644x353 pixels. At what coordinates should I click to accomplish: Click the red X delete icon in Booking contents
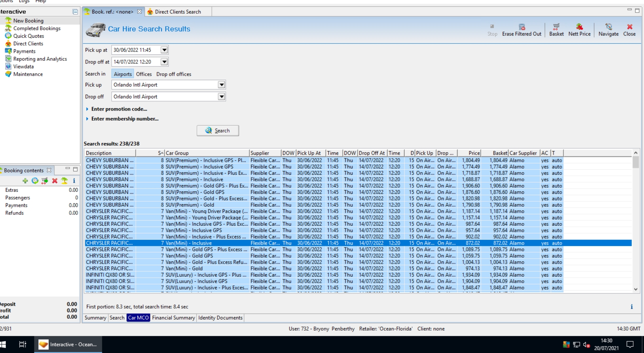pos(55,181)
